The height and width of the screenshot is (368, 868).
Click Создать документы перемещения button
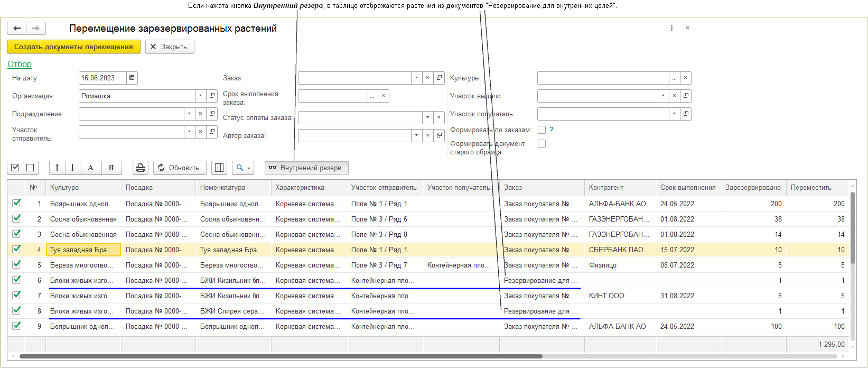[x=73, y=47]
